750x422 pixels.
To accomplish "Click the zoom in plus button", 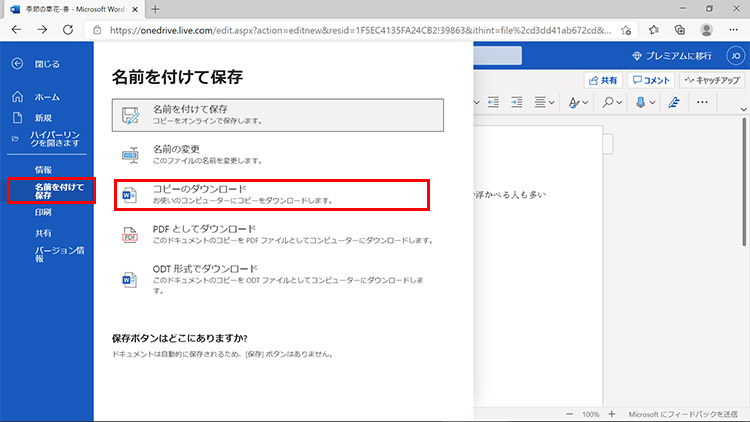I will [611, 414].
